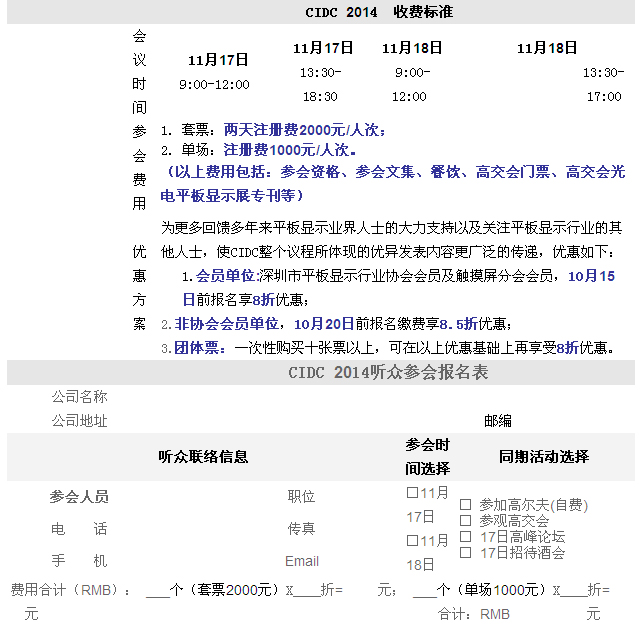This screenshot has height=626, width=640.
Task: Tick the 参观高交会 checkbox
Action: (466, 521)
